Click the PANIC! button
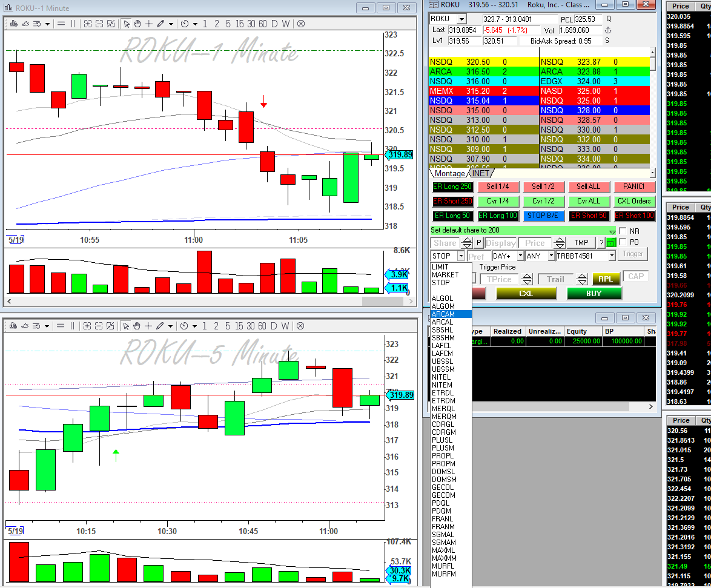This screenshot has height=588, width=711. pyautogui.click(x=633, y=187)
